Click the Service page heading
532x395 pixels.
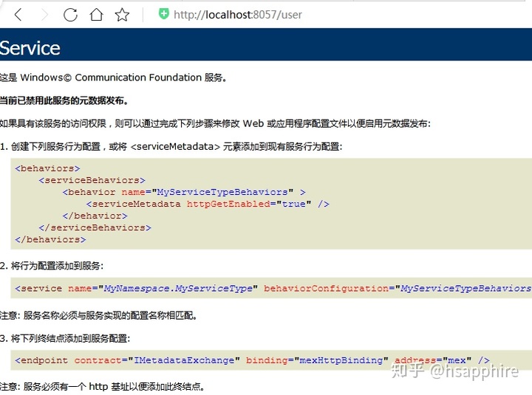(30, 48)
